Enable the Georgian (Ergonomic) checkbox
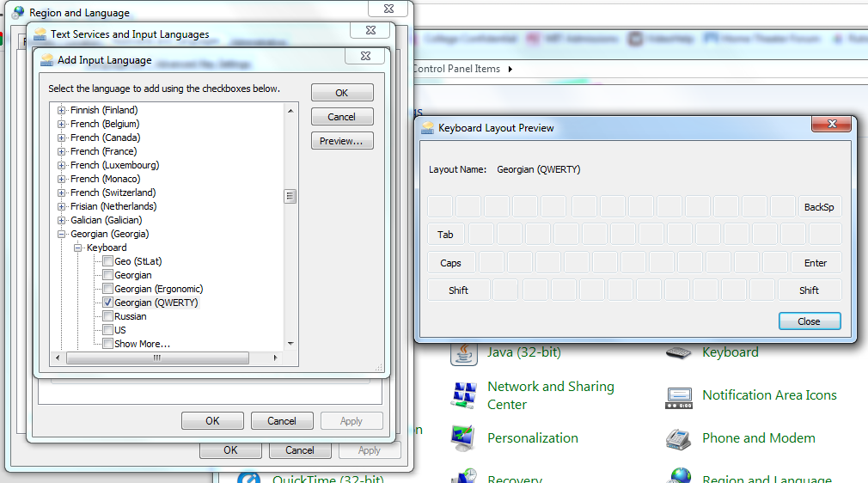The height and width of the screenshot is (483, 868). 108,289
